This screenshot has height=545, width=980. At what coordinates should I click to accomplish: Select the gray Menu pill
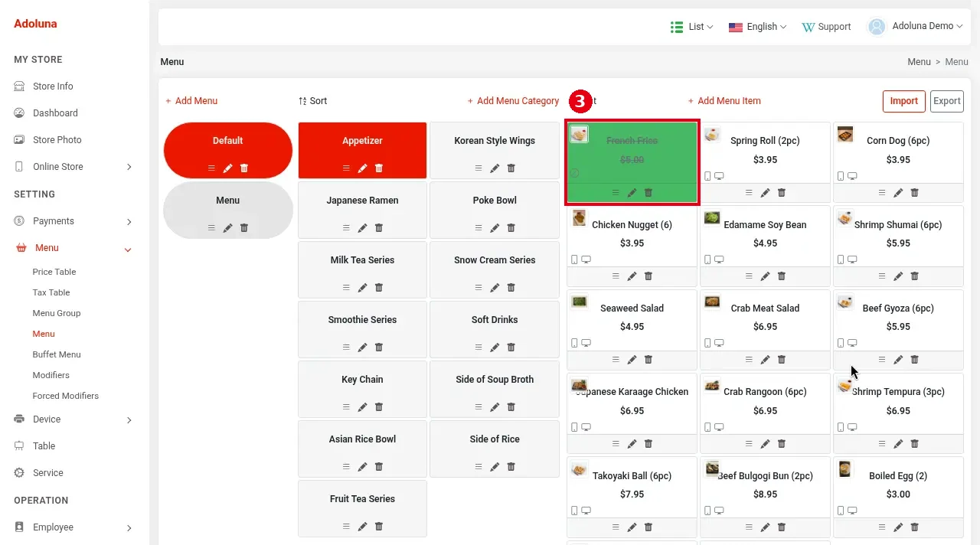click(228, 210)
